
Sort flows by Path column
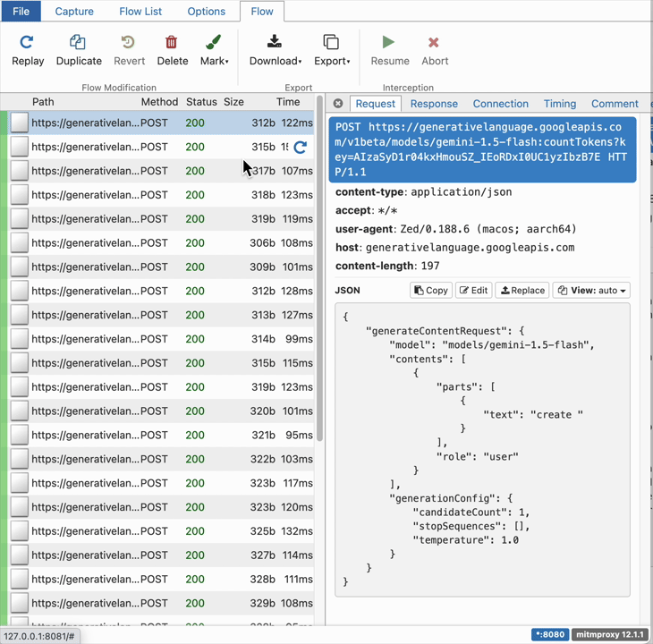point(43,102)
